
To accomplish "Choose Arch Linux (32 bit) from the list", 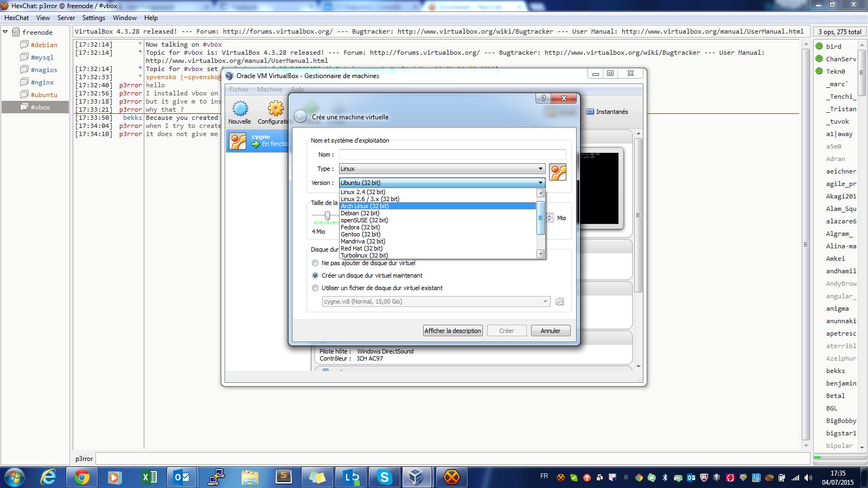I will tap(438, 206).
